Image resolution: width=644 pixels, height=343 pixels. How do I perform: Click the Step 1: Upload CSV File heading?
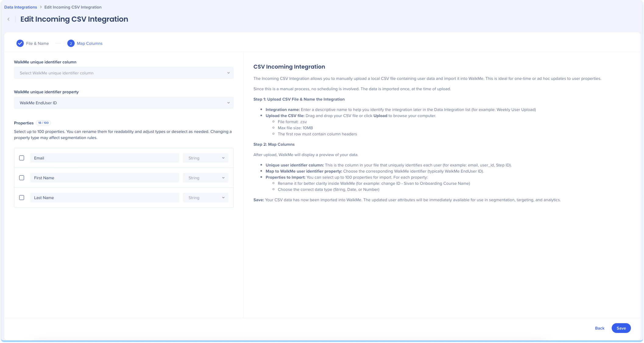point(299,99)
